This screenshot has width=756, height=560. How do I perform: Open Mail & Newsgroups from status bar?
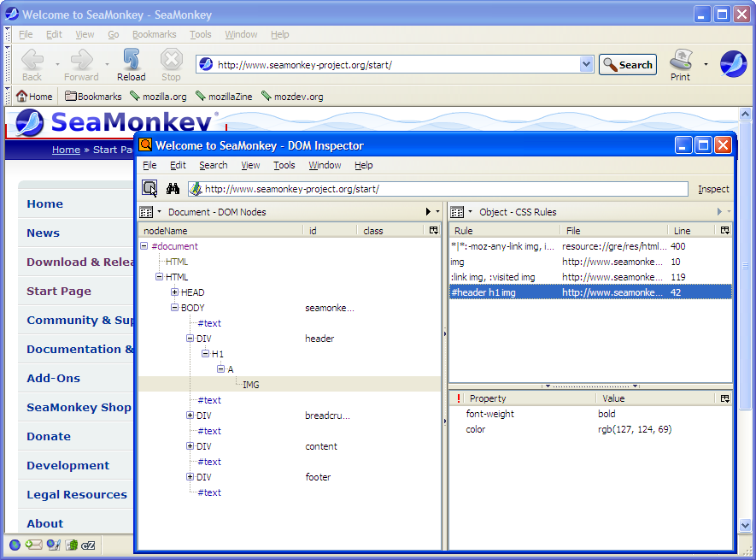34,545
